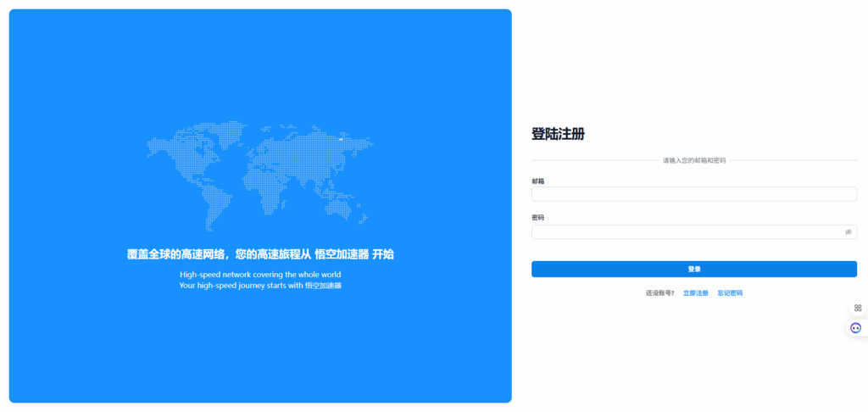868x412 pixels.
Task: Open the 立即注册 register link
Action: coord(695,293)
